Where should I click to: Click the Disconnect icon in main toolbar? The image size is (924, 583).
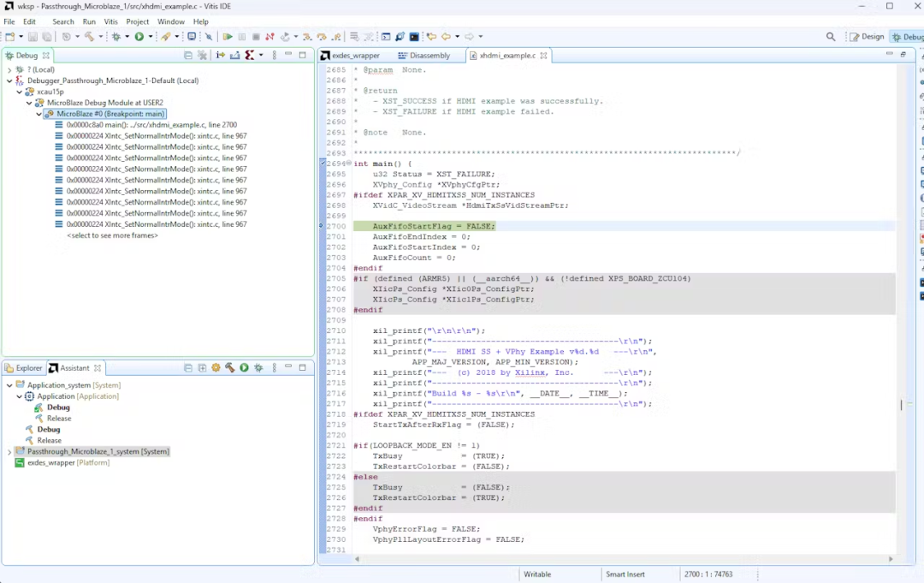pyautogui.click(x=269, y=37)
